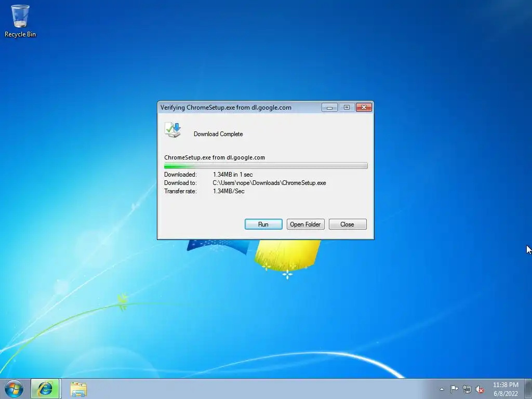
Task: Click the dialog title bar text
Action: point(225,108)
